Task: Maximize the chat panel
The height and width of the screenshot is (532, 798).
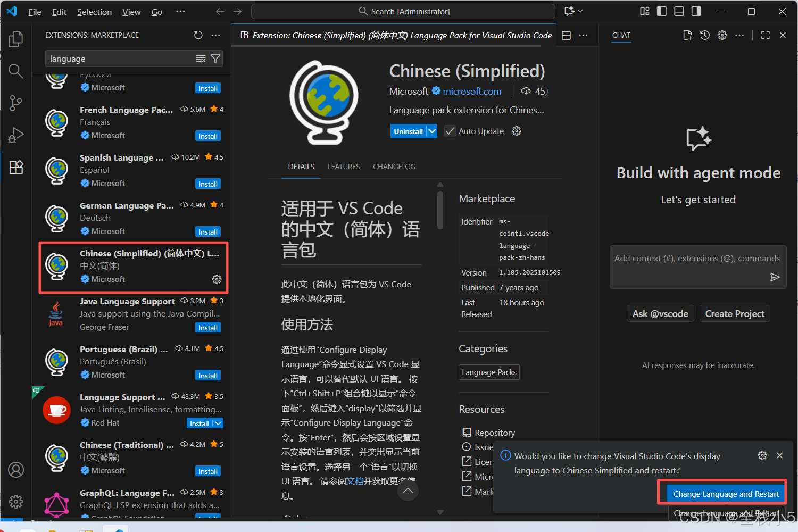Action: [766, 35]
